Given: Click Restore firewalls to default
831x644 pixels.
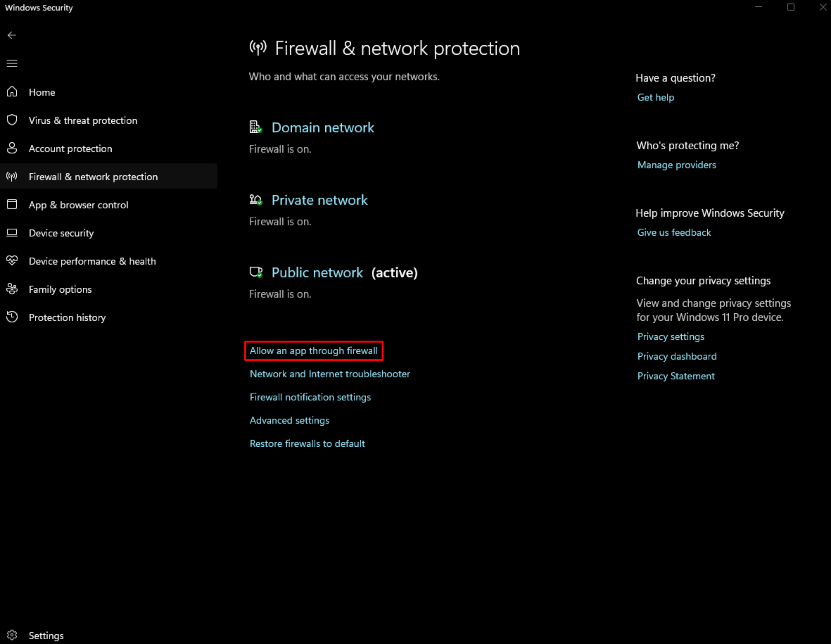Looking at the screenshot, I should coord(307,443).
